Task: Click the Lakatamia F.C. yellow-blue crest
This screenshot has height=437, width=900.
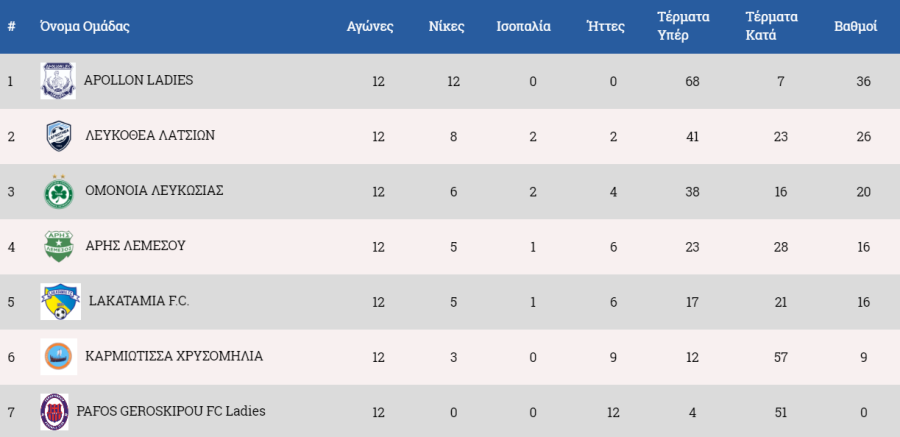Action: [x=60, y=301]
